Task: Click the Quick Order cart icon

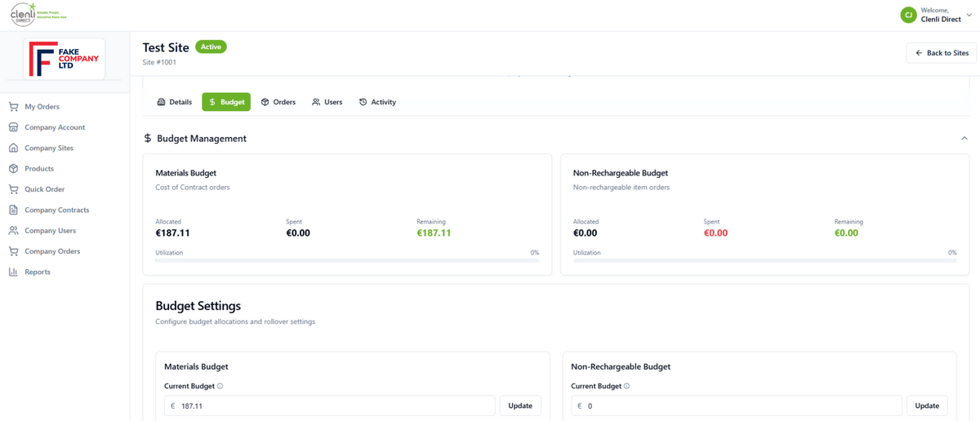Action: pos(13,189)
